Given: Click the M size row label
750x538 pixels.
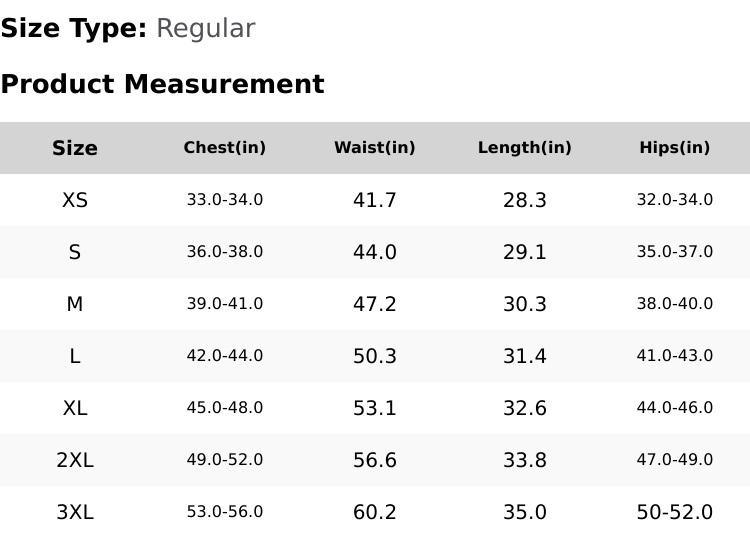Looking at the screenshot, I should [75, 304].
